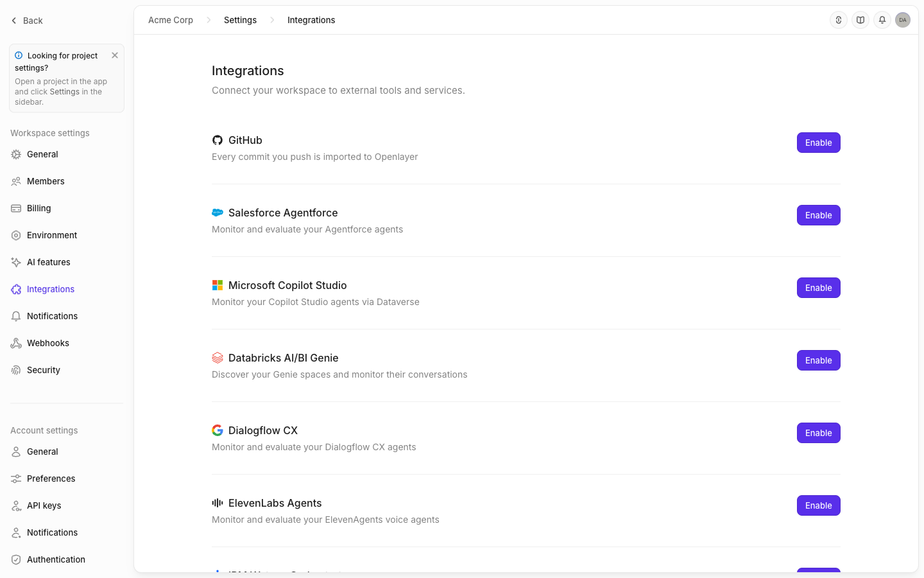Open the documentation book icon
The image size is (924, 578).
860,20
